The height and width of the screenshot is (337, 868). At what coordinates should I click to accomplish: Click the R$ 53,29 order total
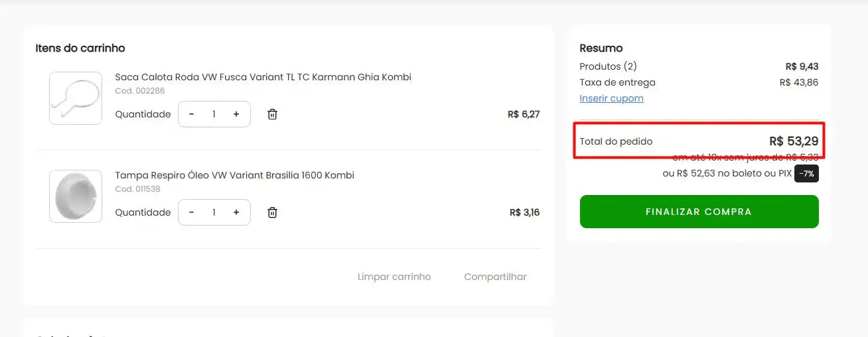(x=794, y=141)
